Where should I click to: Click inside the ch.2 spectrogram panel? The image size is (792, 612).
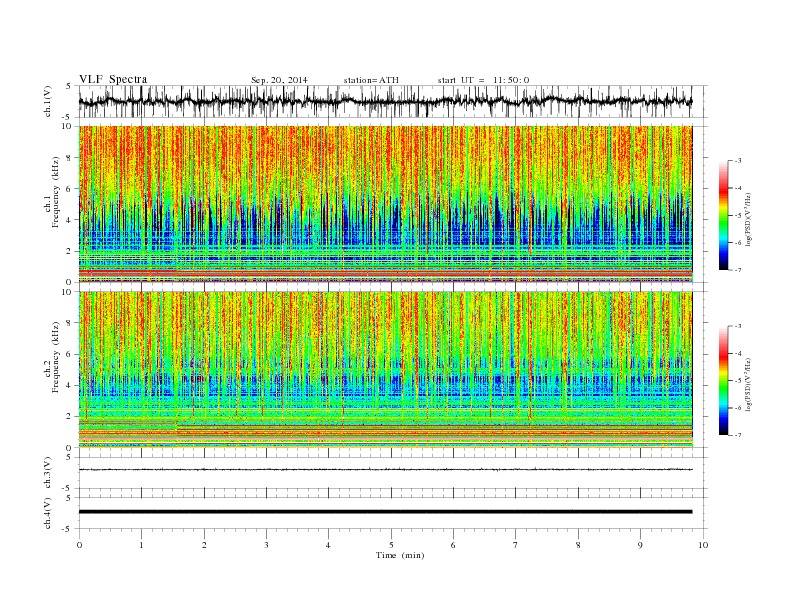pyautogui.click(x=385, y=369)
